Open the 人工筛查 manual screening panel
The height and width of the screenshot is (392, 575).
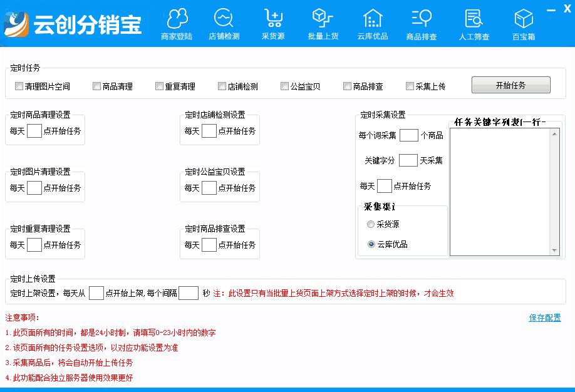coord(473,23)
